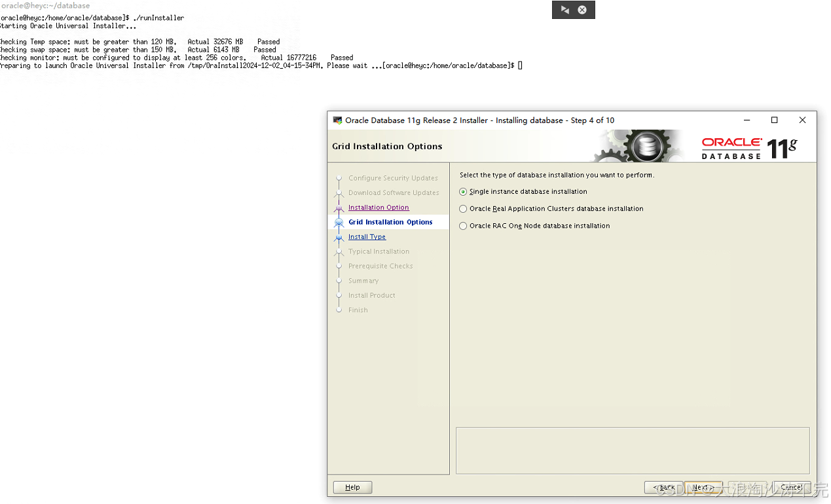Click the empty message box at bottom of installer
The height and width of the screenshot is (504, 831).
click(x=633, y=450)
